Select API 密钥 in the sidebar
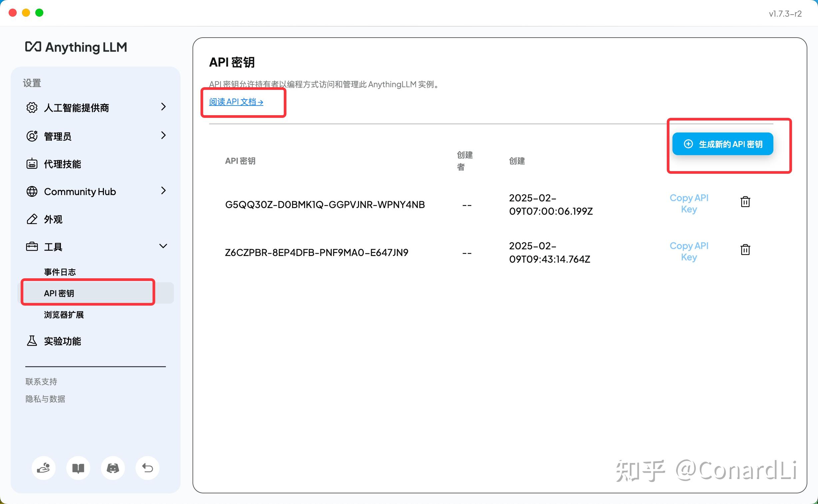 [x=95, y=293]
